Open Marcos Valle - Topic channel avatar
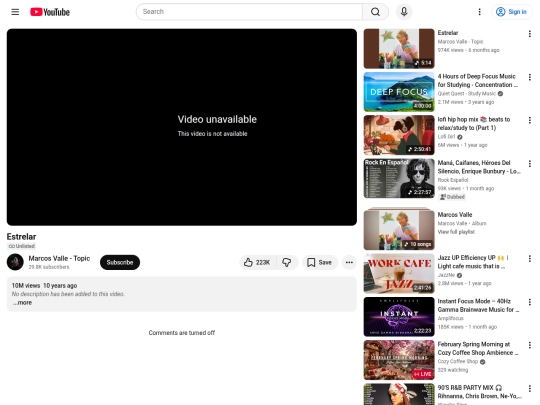 point(15,262)
